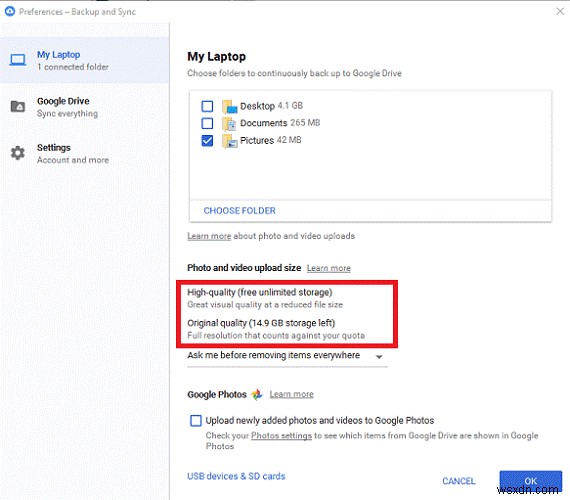Click the Backup and Sync cloud icon in title bar
The width and height of the screenshot is (570, 500).
coord(10,11)
